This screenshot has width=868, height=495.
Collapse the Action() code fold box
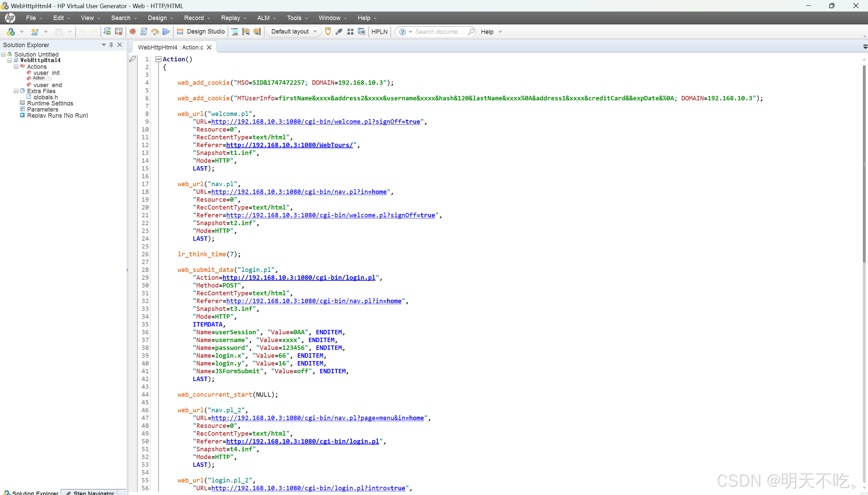(158, 59)
